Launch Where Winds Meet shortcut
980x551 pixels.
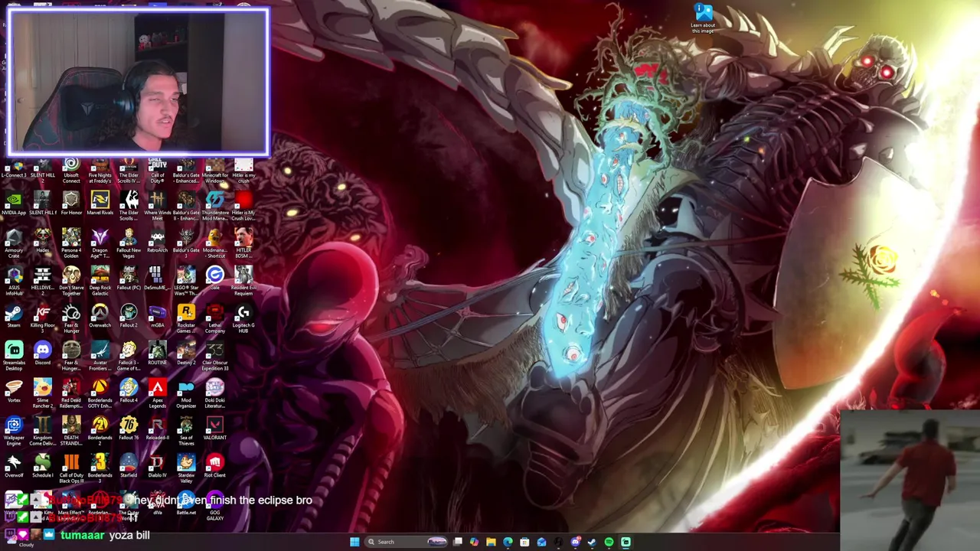coord(157,206)
